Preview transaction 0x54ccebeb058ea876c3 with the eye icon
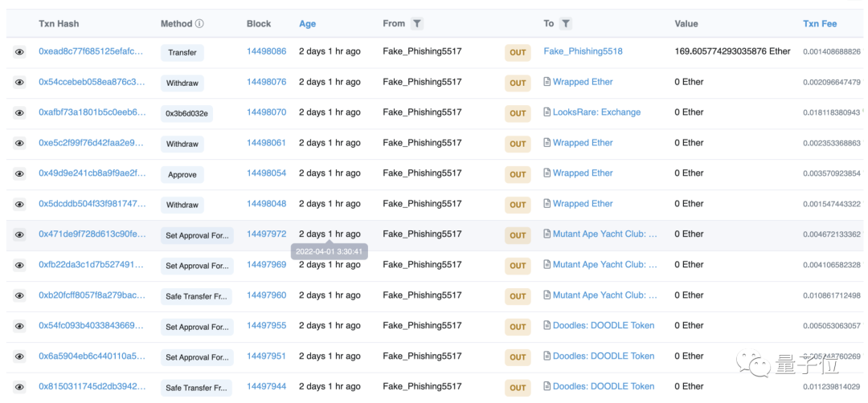This screenshot has width=868, height=403. tap(19, 83)
